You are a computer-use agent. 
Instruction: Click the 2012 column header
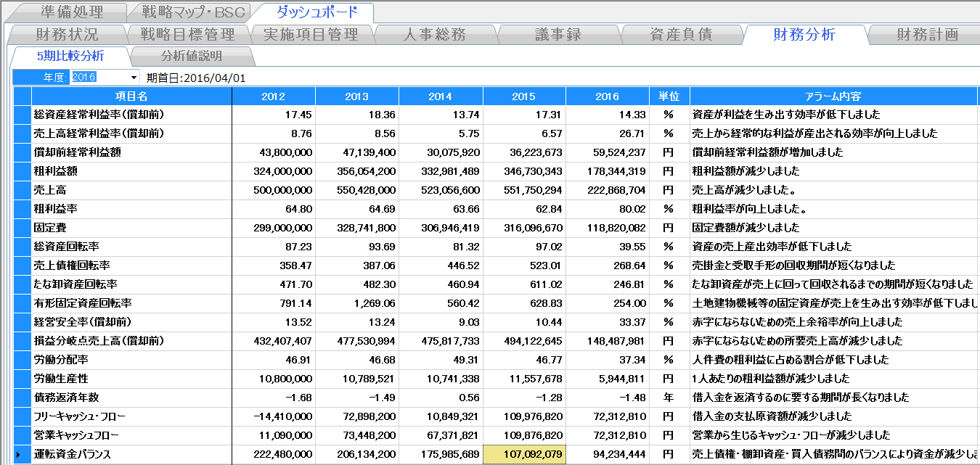click(273, 96)
